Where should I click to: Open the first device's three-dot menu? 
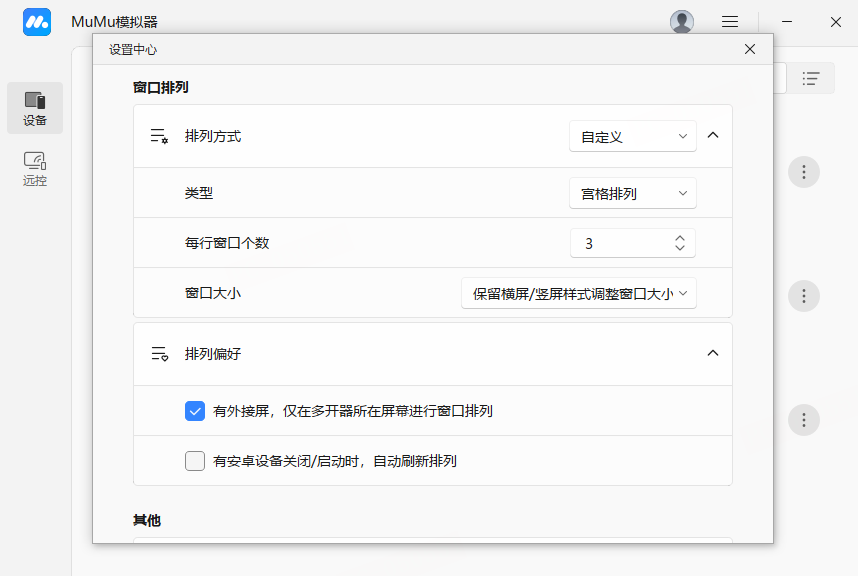804,172
